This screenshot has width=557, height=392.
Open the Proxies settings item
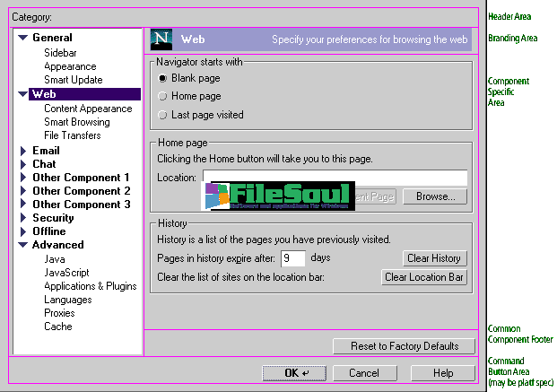click(59, 313)
